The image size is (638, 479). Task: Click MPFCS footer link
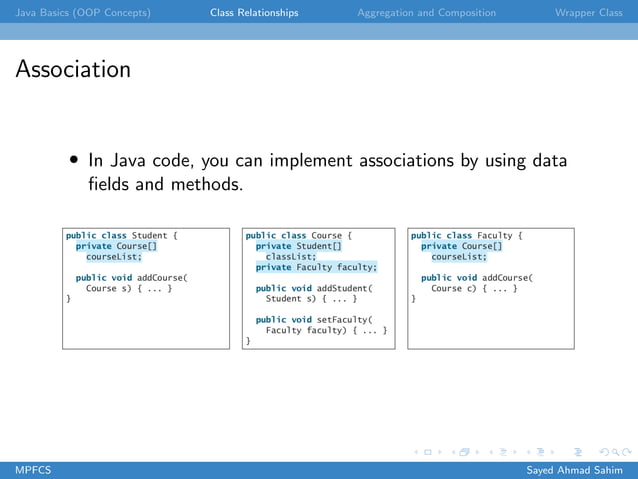(33, 470)
